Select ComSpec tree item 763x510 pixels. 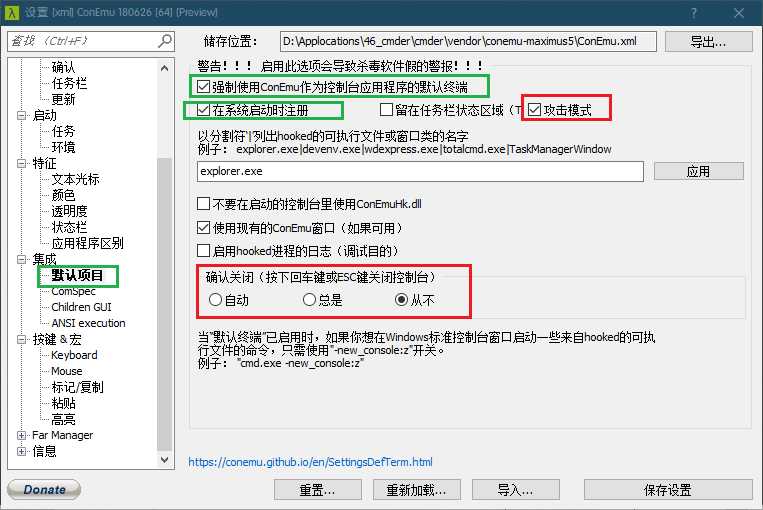(x=73, y=291)
